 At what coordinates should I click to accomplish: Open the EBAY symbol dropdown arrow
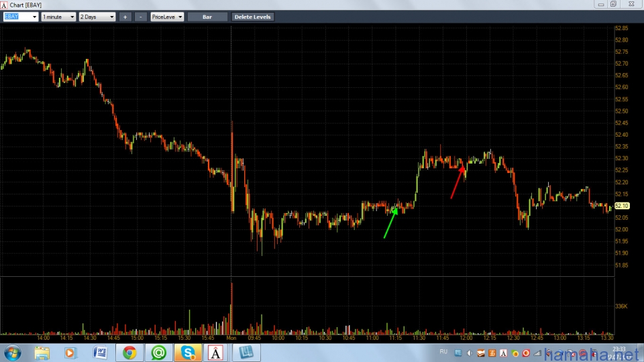34,17
